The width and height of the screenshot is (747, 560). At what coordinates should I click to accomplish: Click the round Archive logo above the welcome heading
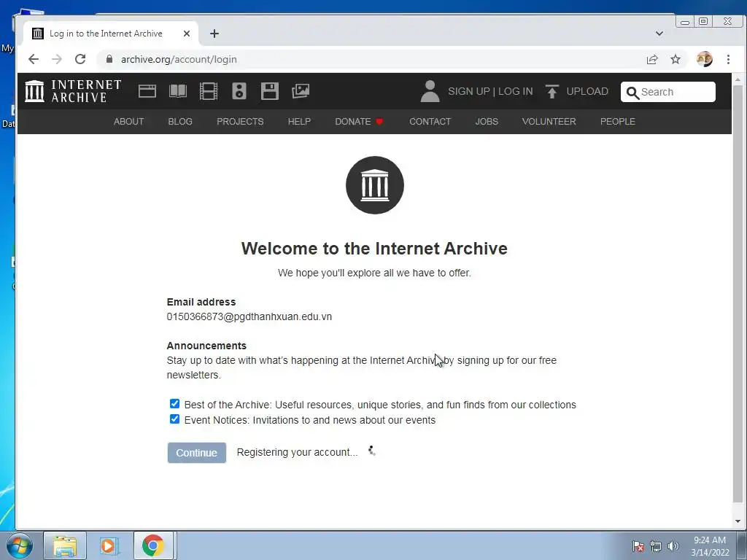click(x=375, y=185)
